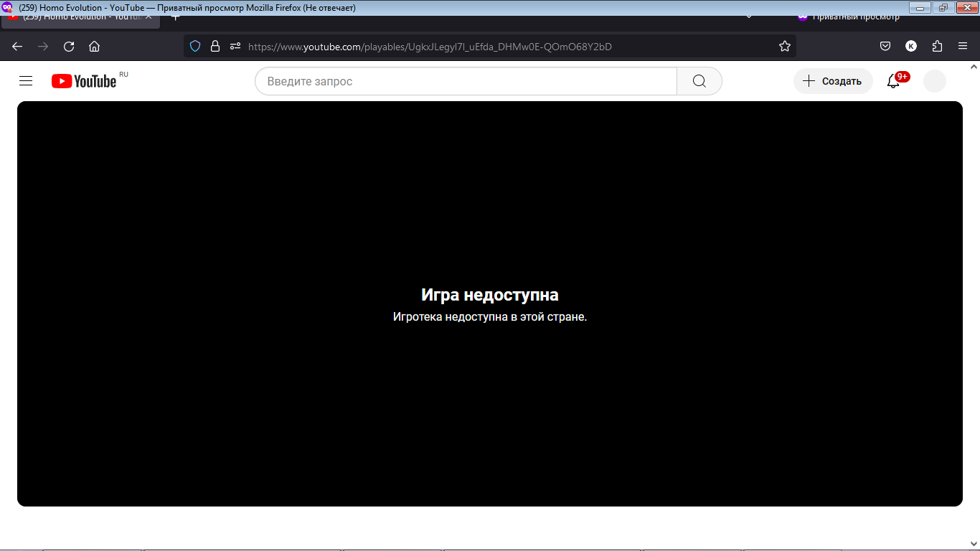Minimize the Firefox window
Screen dimensions: 980x551
point(919,7)
